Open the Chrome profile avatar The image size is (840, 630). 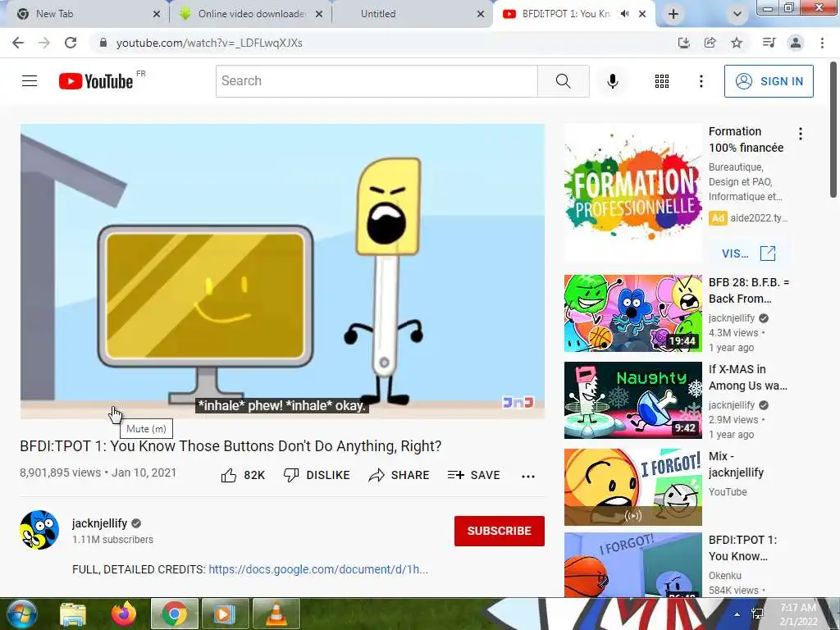(796, 43)
